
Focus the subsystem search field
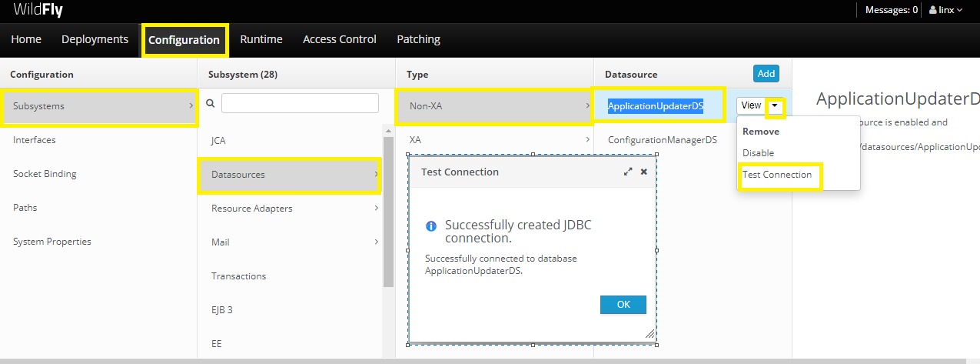click(x=300, y=103)
